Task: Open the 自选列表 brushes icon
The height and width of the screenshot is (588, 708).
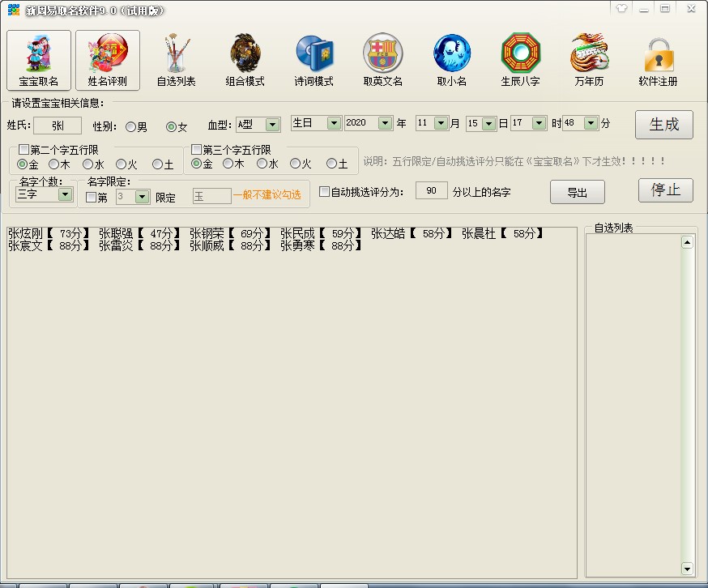Action: point(176,60)
